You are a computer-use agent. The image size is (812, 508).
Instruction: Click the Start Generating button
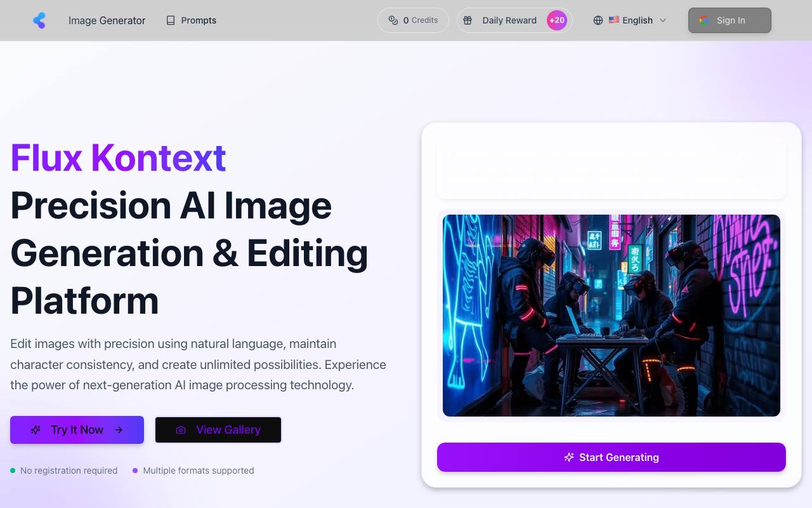[612, 457]
